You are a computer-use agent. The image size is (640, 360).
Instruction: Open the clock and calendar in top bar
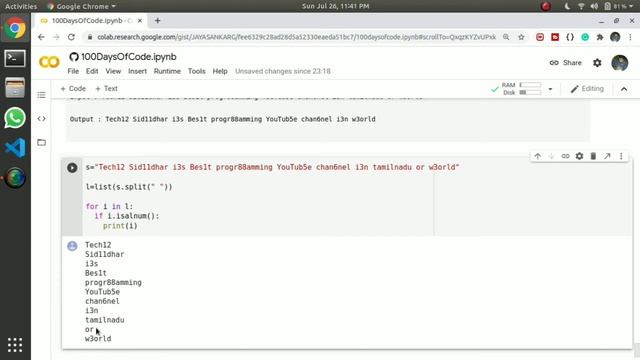point(336,6)
